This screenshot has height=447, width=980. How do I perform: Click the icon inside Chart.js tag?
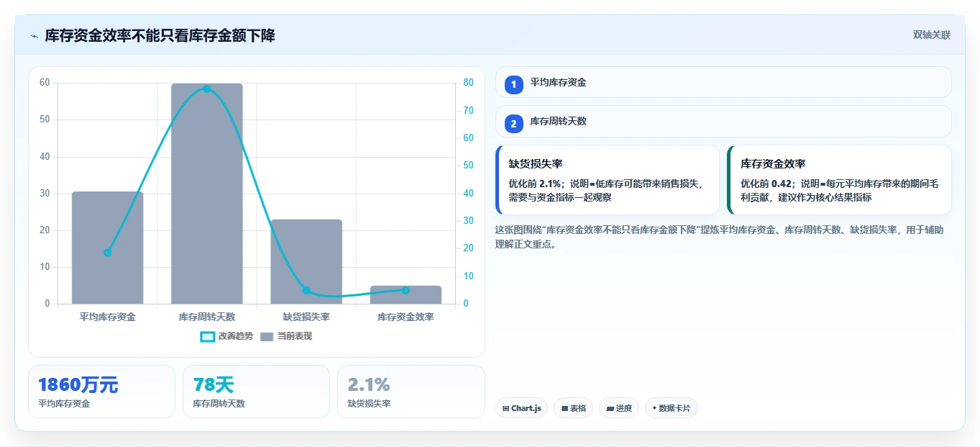(x=506, y=409)
